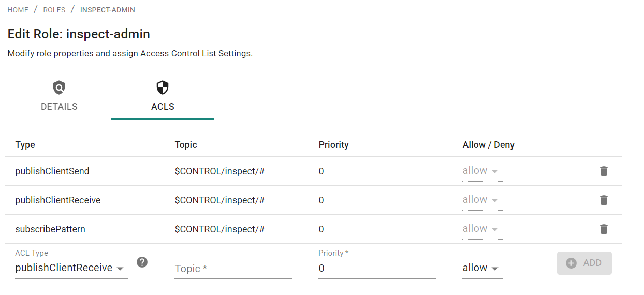The height and width of the screenshot is (295, 644).
Task: Click the INSPECT-ADMIN breadcrumb item
Action: pos(108,10)
